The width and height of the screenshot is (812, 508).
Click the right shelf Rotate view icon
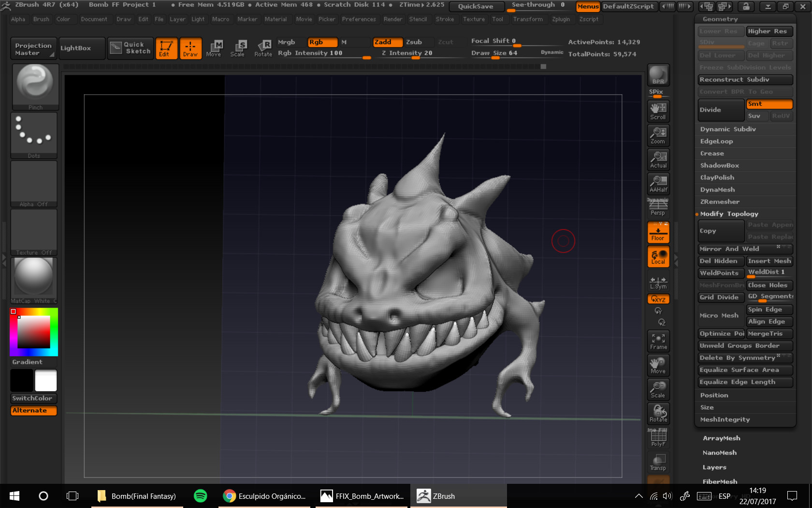pos(658,414)
